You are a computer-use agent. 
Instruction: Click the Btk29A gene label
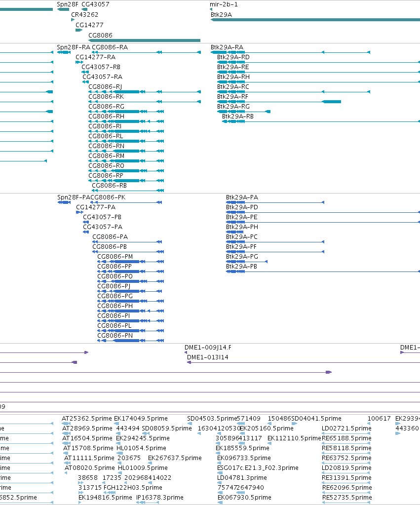221,15
